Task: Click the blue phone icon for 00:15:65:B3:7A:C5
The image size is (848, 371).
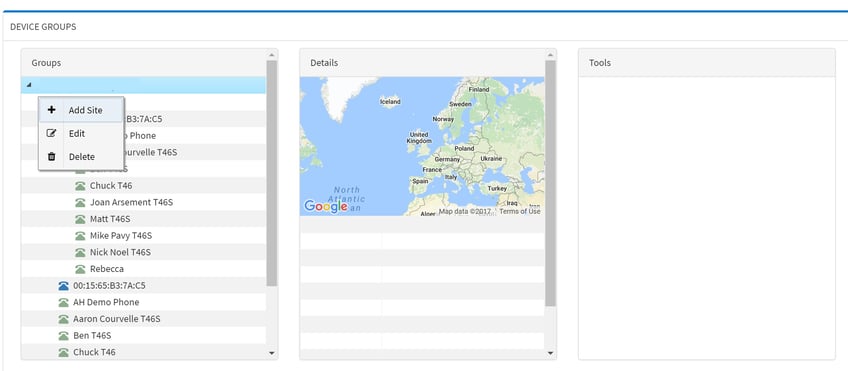Action: click(x=63, y=286)
